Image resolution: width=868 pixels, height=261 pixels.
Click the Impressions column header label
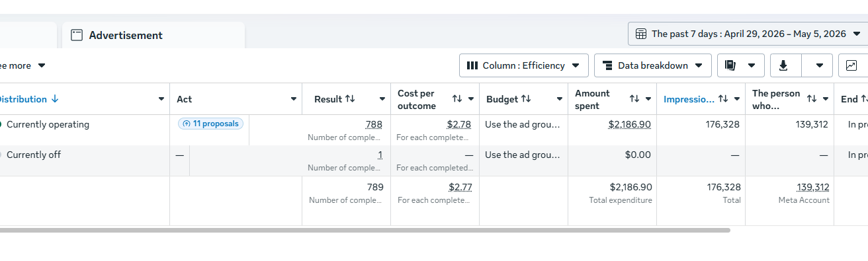point(689,99)
